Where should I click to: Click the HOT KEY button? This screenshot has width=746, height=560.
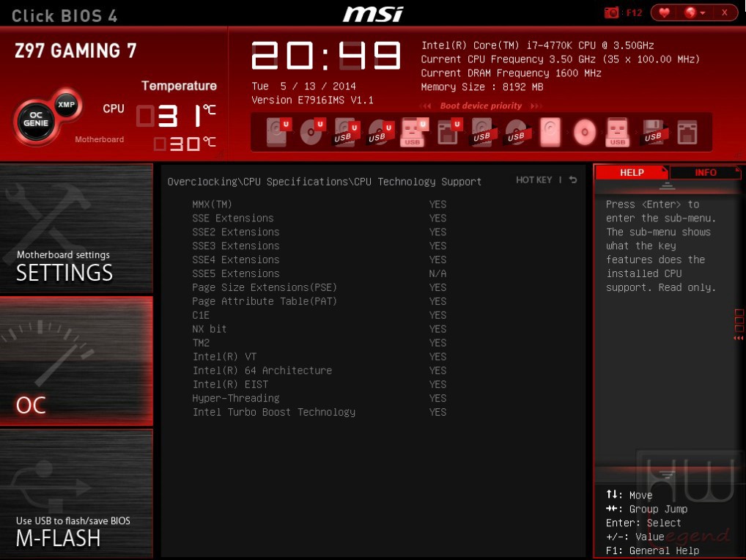(x=533, y=180)
